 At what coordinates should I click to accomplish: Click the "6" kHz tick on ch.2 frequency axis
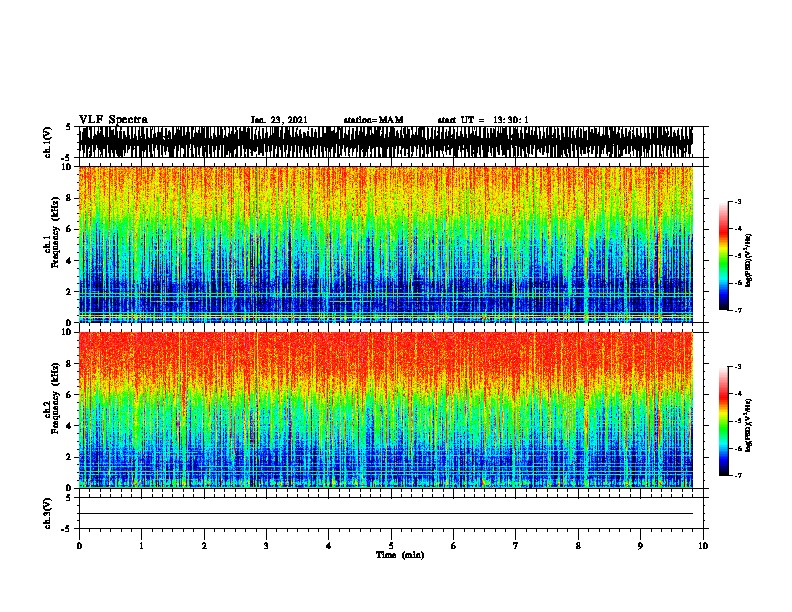[x=69, y=394]
